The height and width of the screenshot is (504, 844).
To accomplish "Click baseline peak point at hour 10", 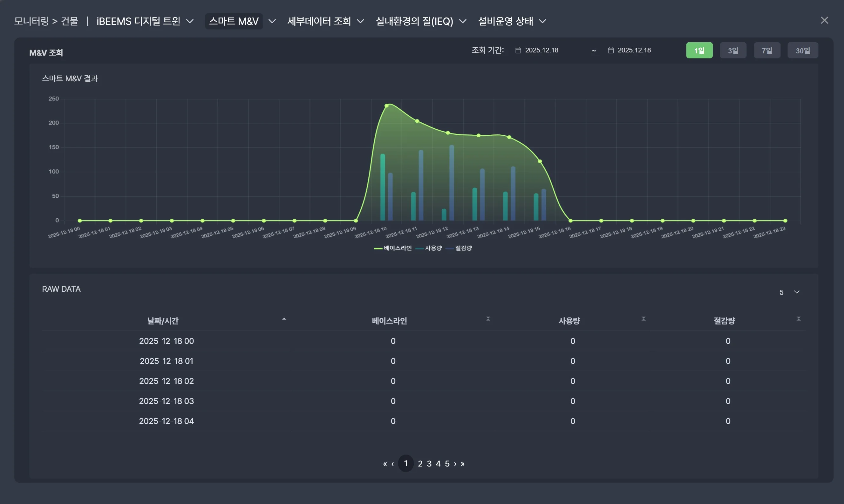I will (386, 106).
